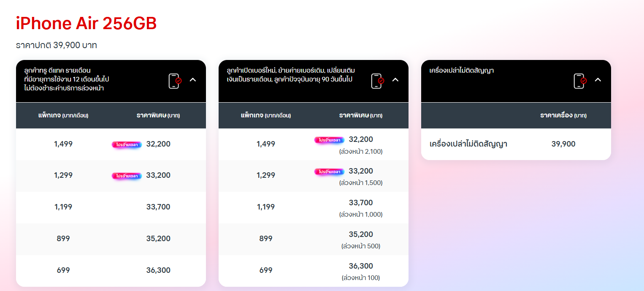Click the phone icon in the True Dtac monthly customers card
Image resolution: width=644 pixels, height=291 pixels.
pyautogui.click(x=174, y=81)
